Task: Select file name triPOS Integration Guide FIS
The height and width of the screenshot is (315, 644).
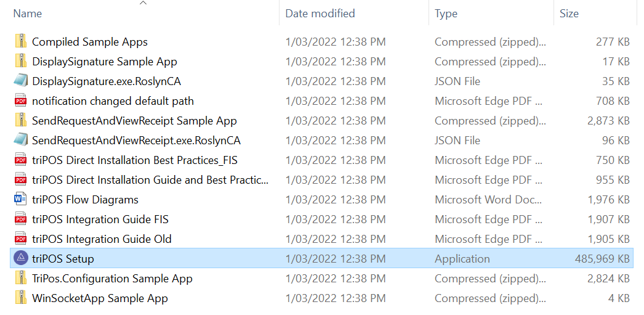Action: pyautogui.click(x=100, y=219)
